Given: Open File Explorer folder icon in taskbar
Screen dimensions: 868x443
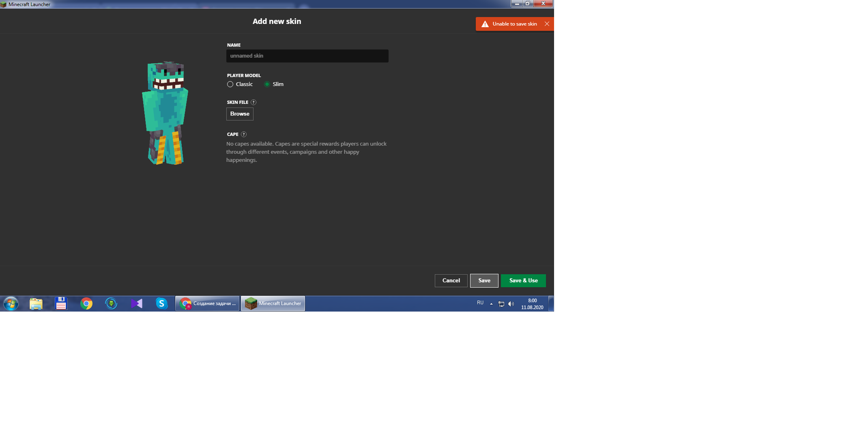Looking at the screenshot, I should click(36, 303).
